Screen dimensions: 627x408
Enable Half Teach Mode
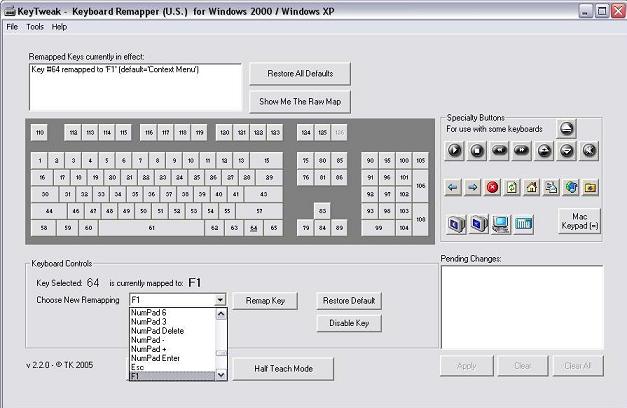(x=283, y=369)
